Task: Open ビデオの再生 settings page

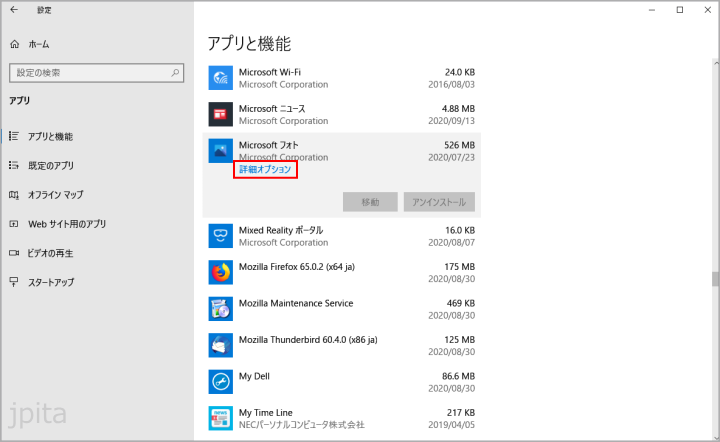Action: (50, 253)
